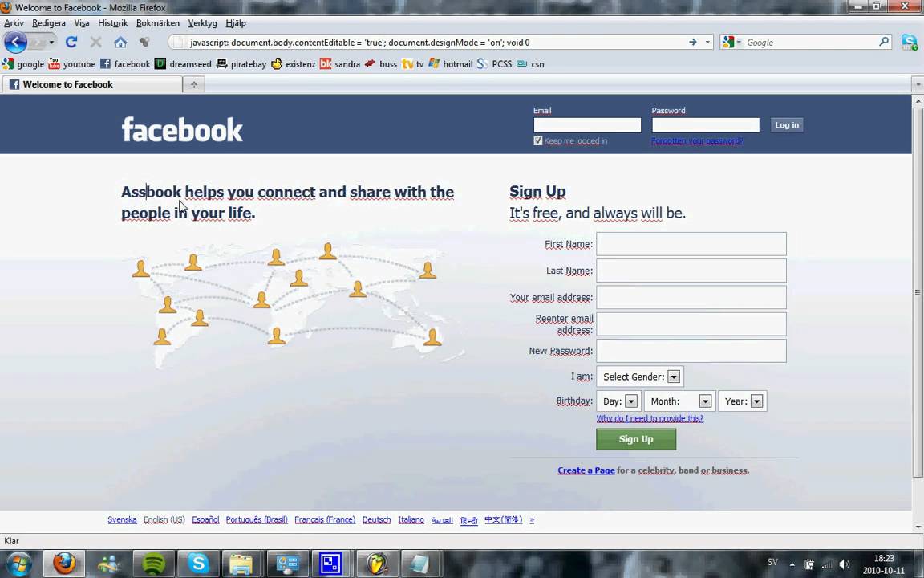This screenshot has height=578, width=924.
Task: Open the Bokmärken menu
Action: click(158, 23)
